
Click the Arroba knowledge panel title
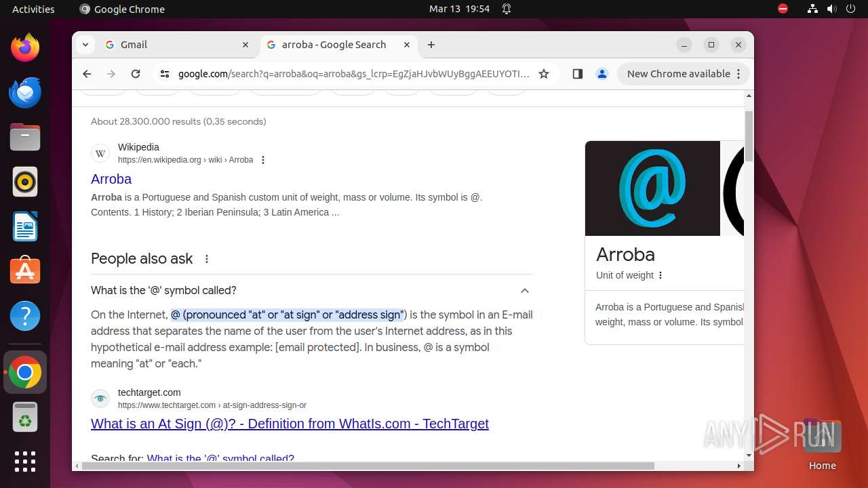[x=625, y=254]
